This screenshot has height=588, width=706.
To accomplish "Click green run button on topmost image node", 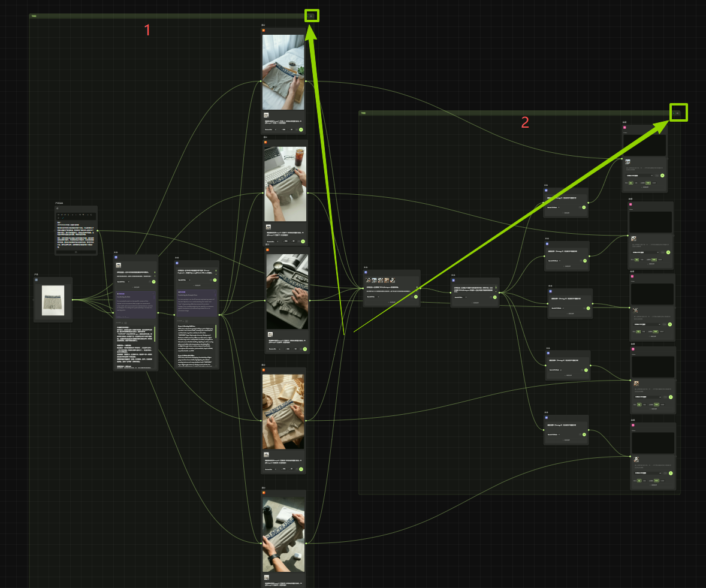I will pyautogui.click(x=300, y=129).
